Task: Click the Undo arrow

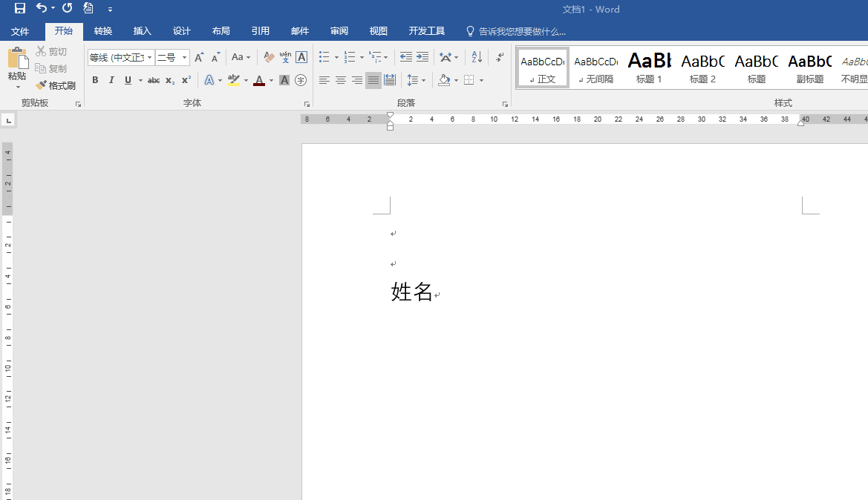Action: (43, 9)
